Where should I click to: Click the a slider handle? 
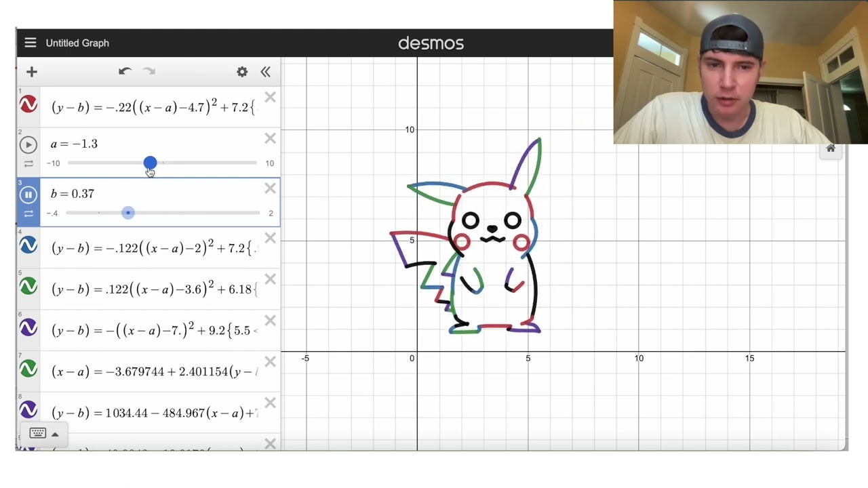click(150, 163)
